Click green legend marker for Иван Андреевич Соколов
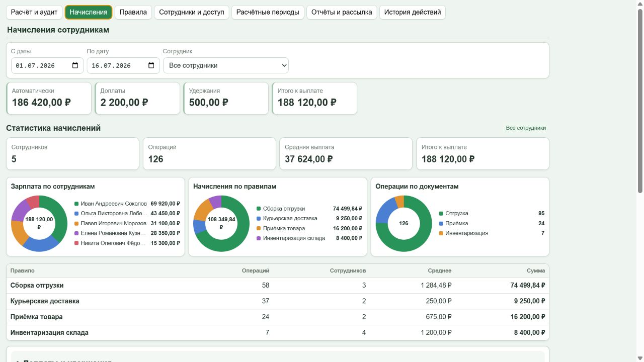The width and height of the screenshot is (644, 362). [76, 204]
